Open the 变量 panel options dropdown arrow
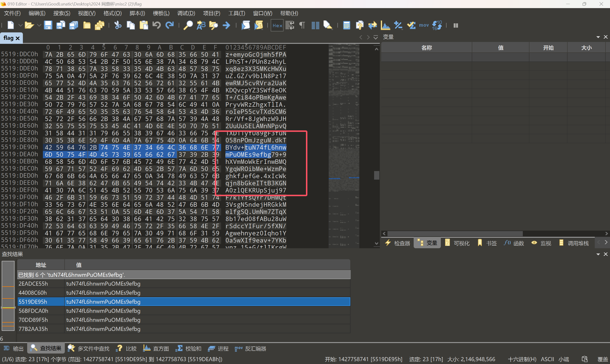This screenshot has height=364, width=610. [x=598, y=37]
